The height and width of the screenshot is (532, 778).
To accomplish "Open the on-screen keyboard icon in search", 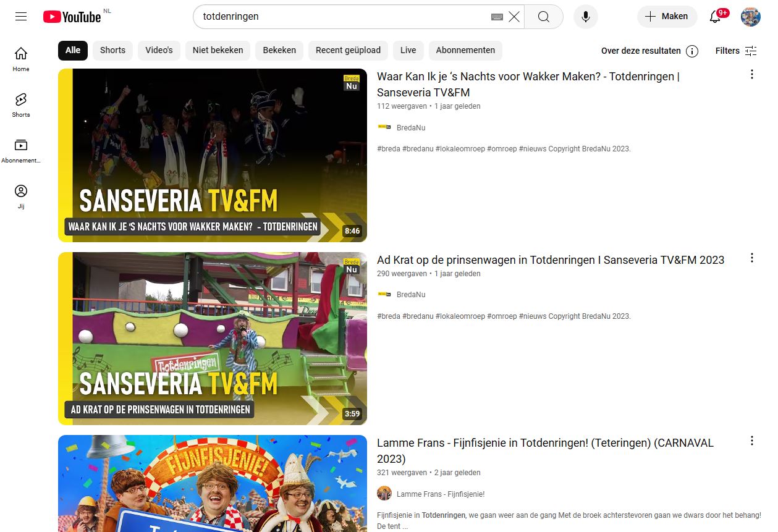I will tap(497, 17).
